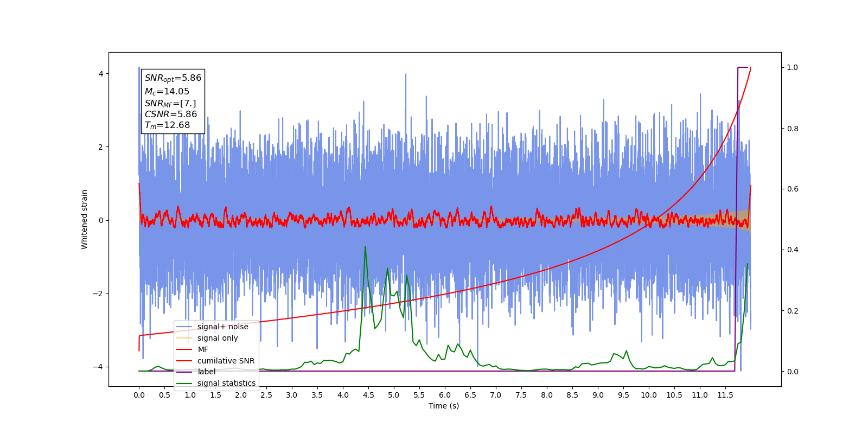Click the 0.4 tick on right axis
The height and width of the screenshot is (434, 868).
coord(793,250)
